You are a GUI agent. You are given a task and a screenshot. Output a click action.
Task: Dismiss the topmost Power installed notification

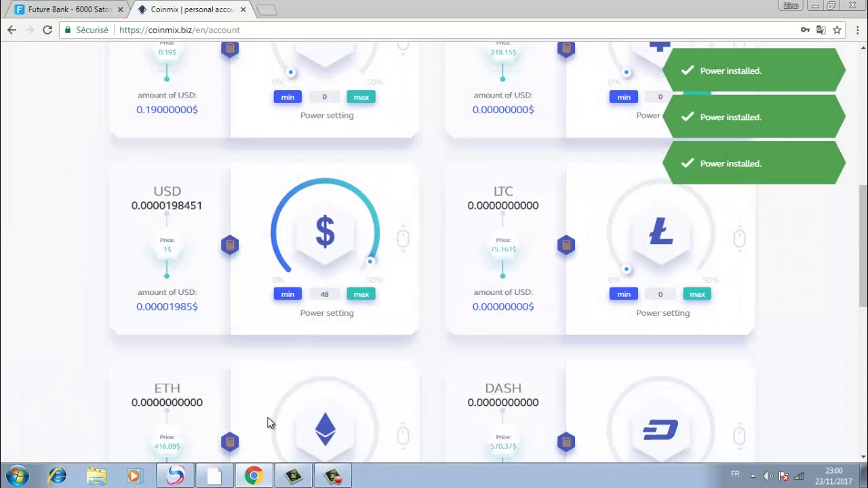[754, 70]
